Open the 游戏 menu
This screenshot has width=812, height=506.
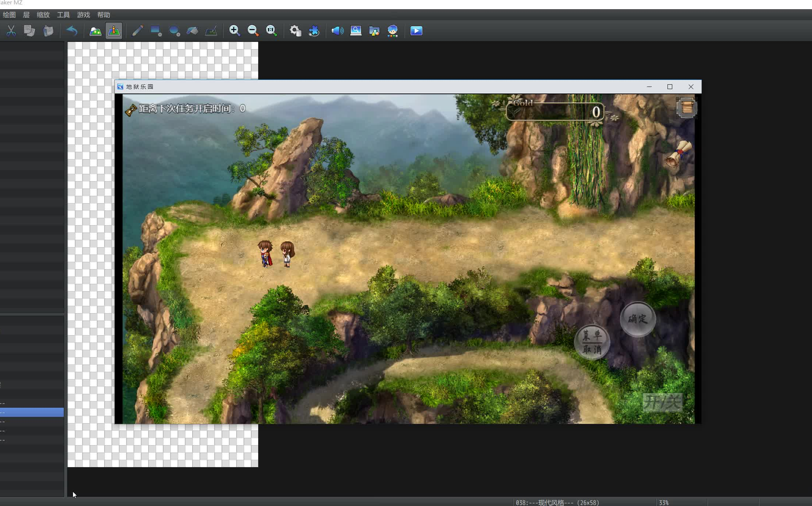pyautogui.click(x=83, y=15)
